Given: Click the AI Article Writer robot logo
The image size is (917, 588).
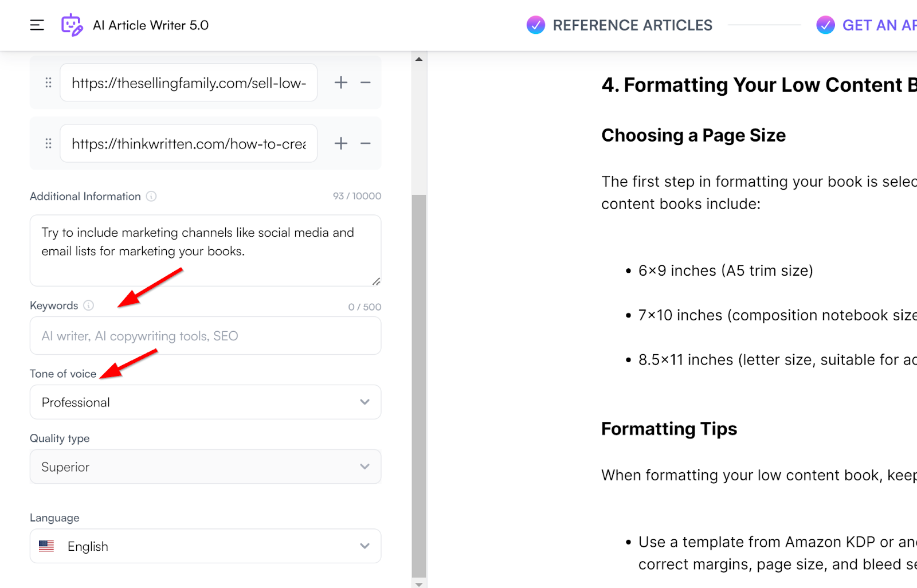Looking at the screenshot, I should point(72,25).
